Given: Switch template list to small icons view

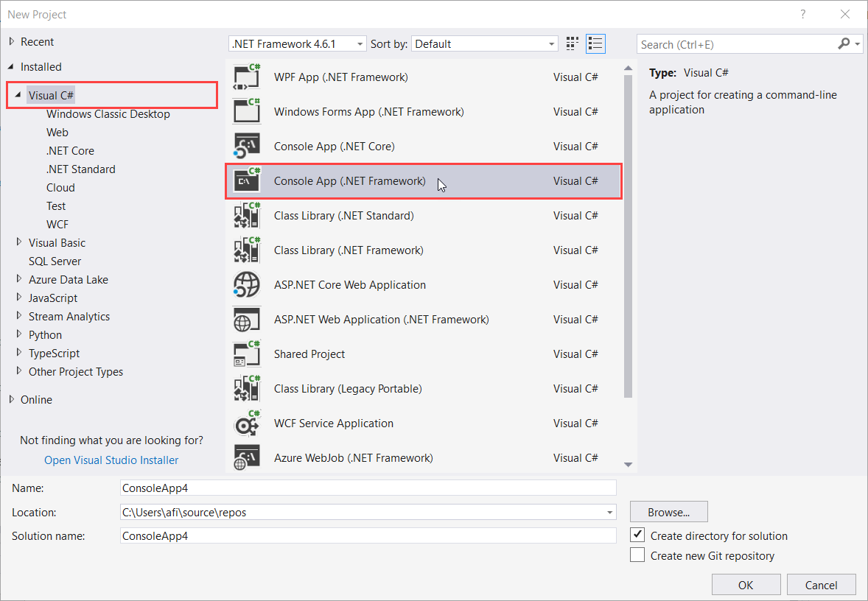Looking at the screenshot, I should 573,43.
